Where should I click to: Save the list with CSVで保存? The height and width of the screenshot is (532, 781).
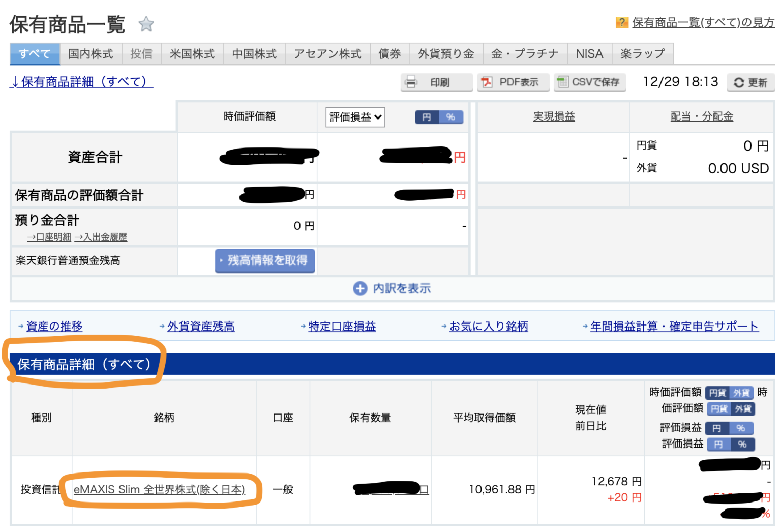click(x=589, y=82)
